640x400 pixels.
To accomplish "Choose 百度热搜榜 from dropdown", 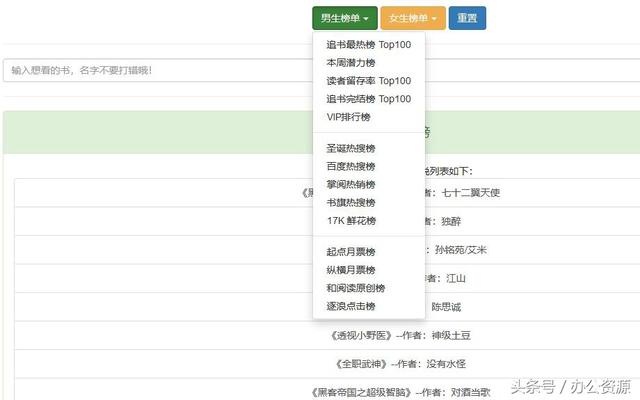I will (x=351, y=166).
